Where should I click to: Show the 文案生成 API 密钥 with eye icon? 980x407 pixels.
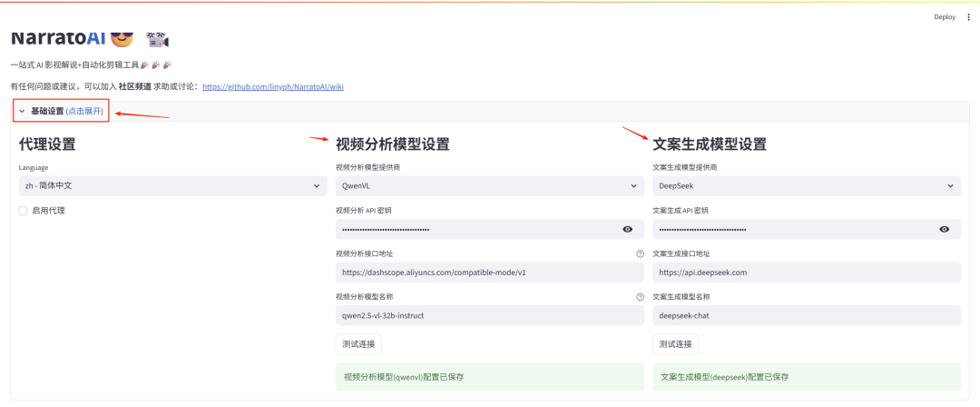click(945, 229)
